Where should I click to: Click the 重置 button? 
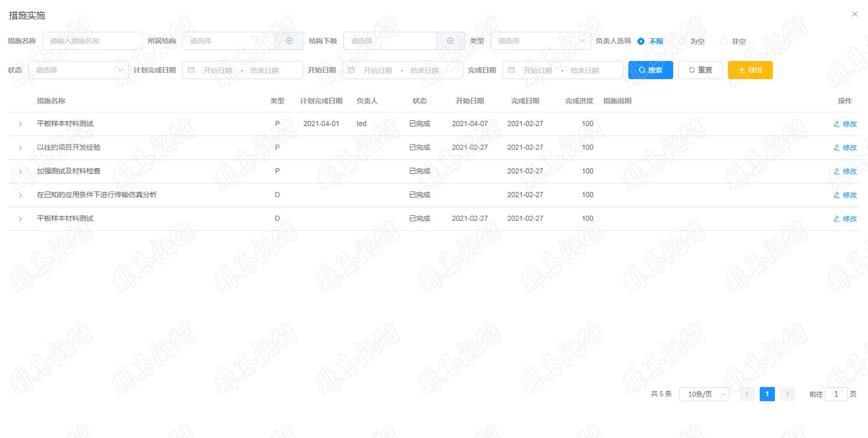pos(700,70)
